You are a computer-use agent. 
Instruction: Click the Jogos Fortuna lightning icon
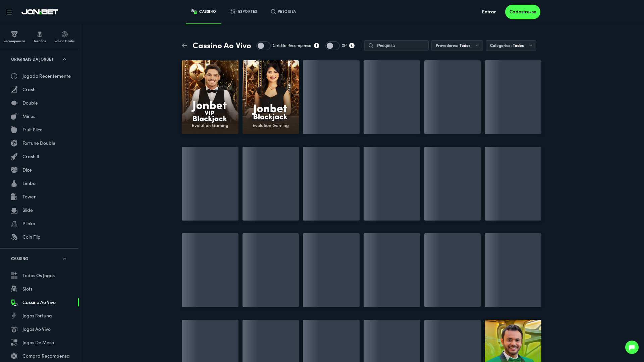tap(14, 316)
